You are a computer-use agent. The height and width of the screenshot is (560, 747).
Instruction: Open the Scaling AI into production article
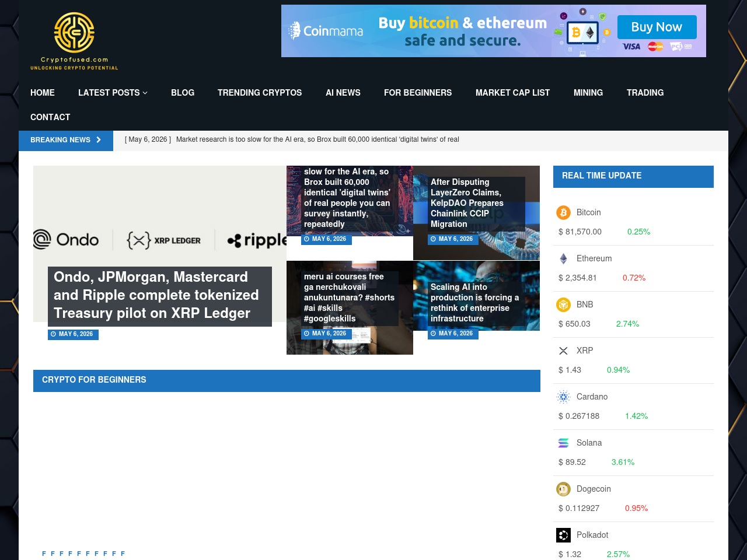point(474,303)
